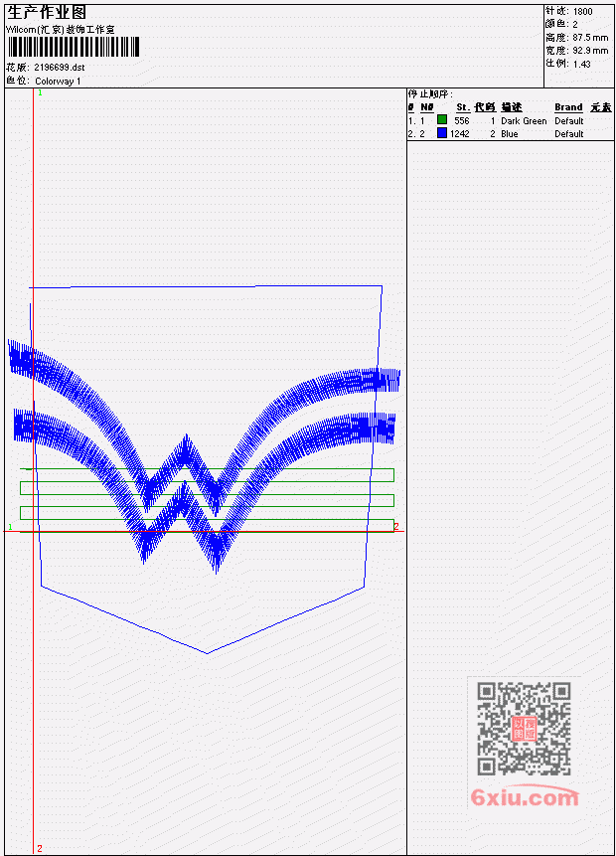Click the QR code image

click(x=524, y=729)
